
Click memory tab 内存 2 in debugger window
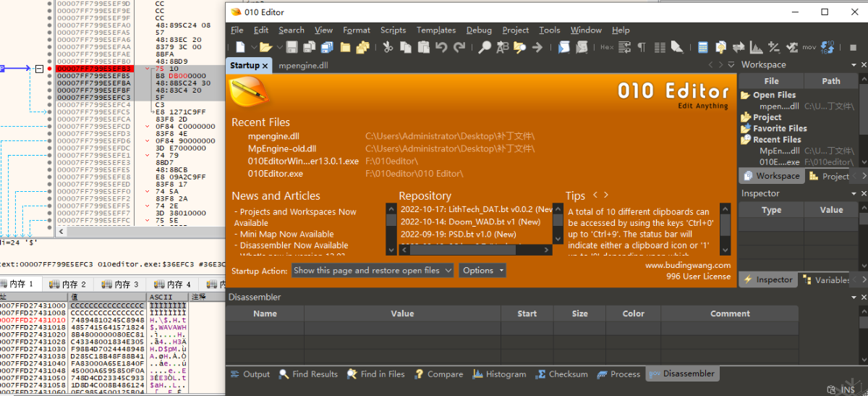click(x=67, y=285)
